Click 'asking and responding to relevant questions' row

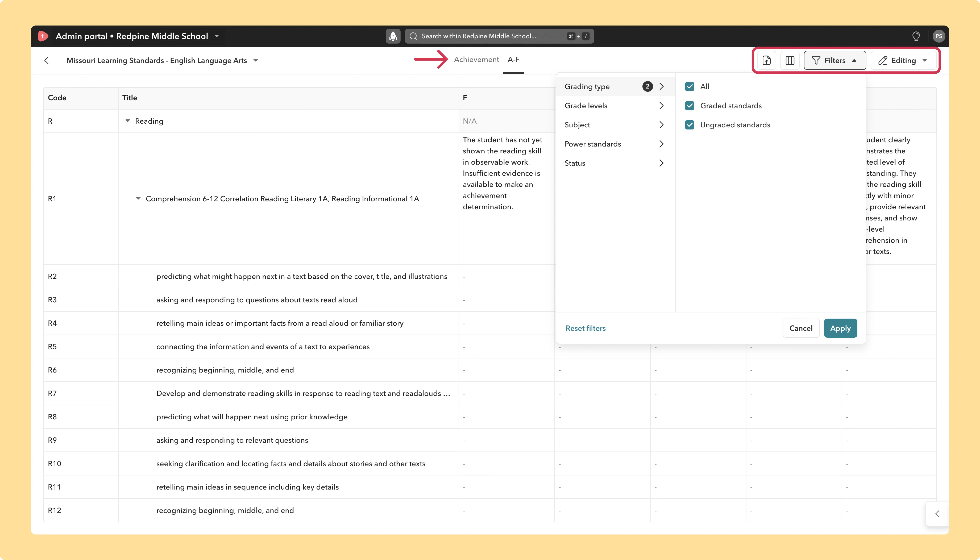coord(232,440)
